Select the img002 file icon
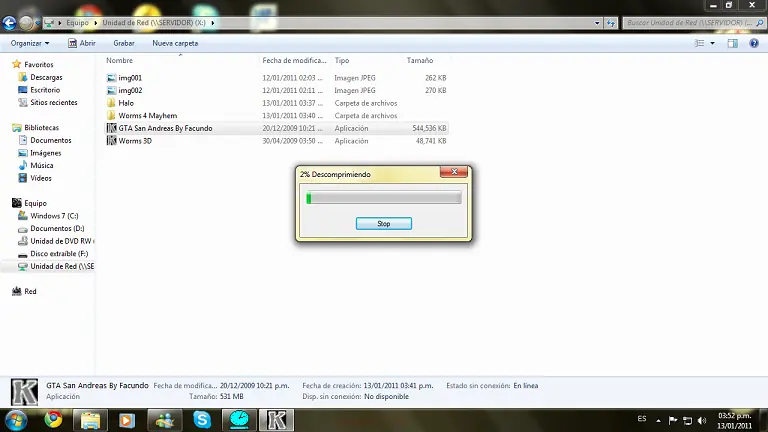This screenshot has width=768, height=432. pyautogui.click(x=111, y=90)
